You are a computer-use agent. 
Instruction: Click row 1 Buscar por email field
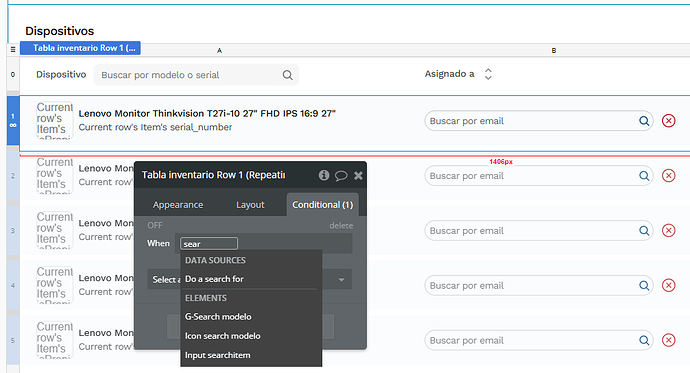539,121
